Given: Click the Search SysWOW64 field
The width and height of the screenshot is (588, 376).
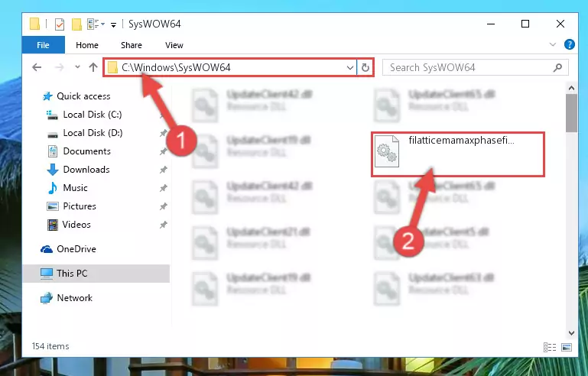Looking at the screenshot, I should pyautogui.click(x=475, y=67).
